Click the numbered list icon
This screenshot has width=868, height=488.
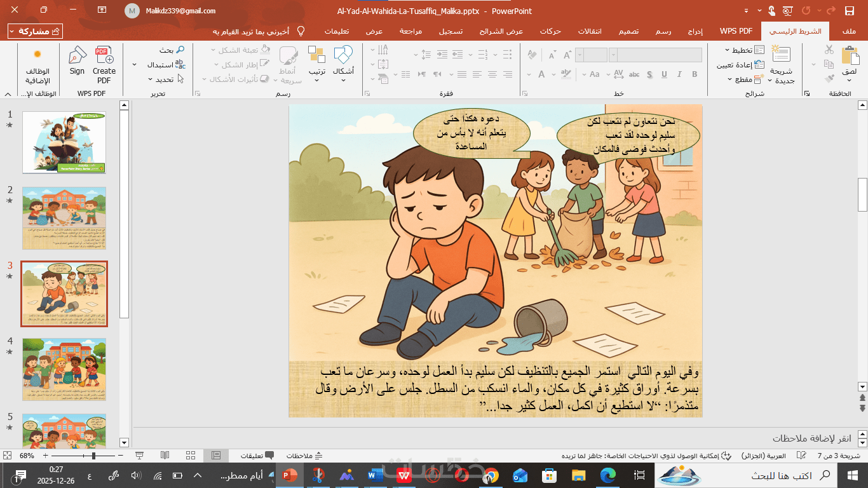pos(484,55)
